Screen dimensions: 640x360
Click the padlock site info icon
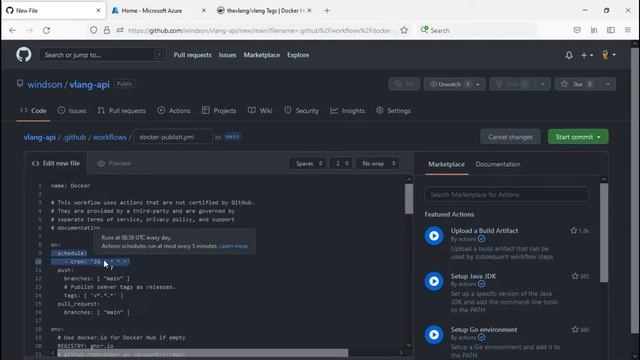pyautogui.click(x=107, y=30)
